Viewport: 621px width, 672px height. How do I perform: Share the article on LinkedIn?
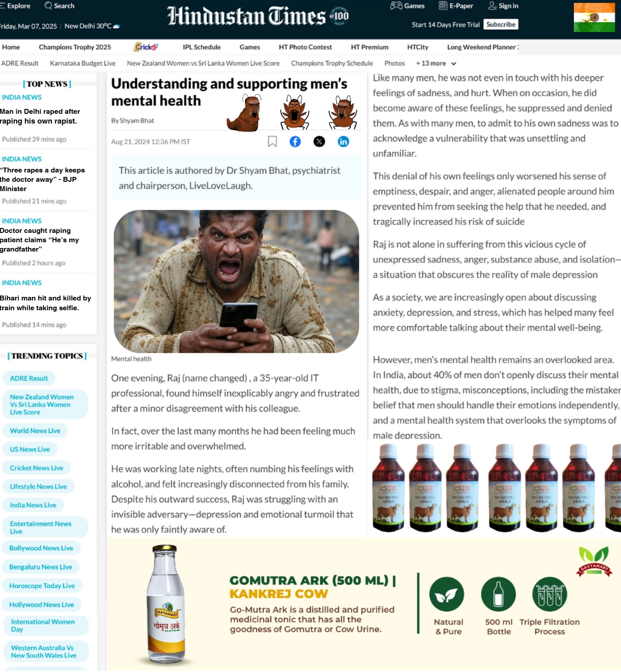pos(343,142)
